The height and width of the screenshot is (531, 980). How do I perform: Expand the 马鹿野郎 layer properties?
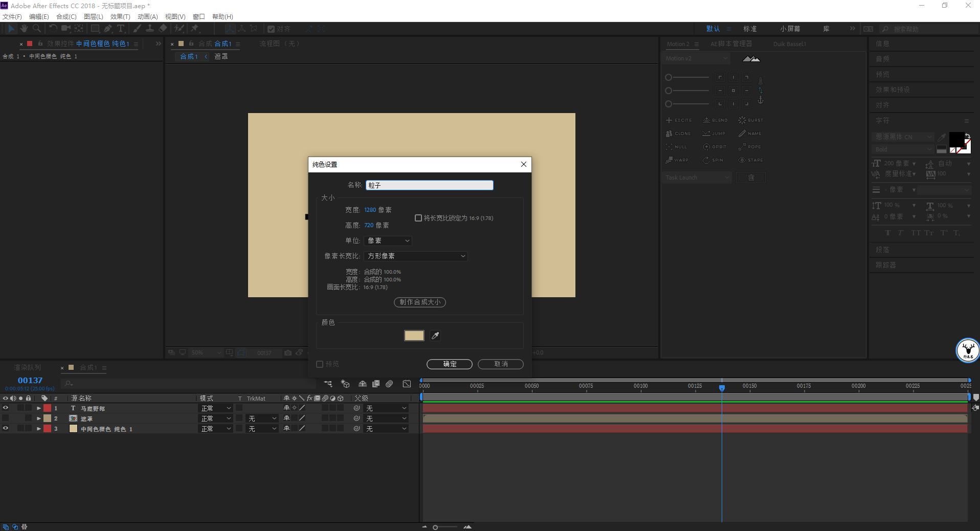coord(39,408)
